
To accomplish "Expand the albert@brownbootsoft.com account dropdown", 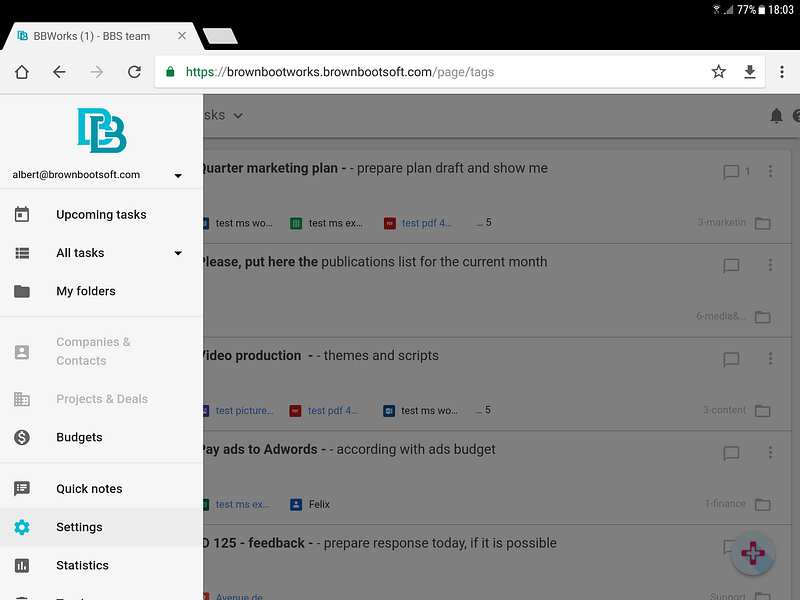I will 178,176.
